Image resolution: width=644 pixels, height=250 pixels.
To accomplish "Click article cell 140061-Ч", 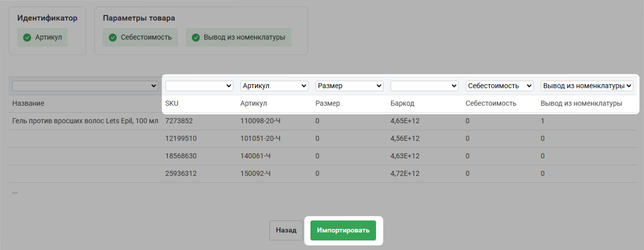I will [255, 156].
